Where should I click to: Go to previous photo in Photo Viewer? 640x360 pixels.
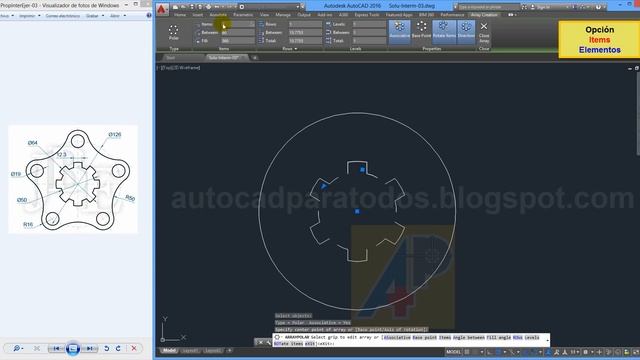coord(56,348)
